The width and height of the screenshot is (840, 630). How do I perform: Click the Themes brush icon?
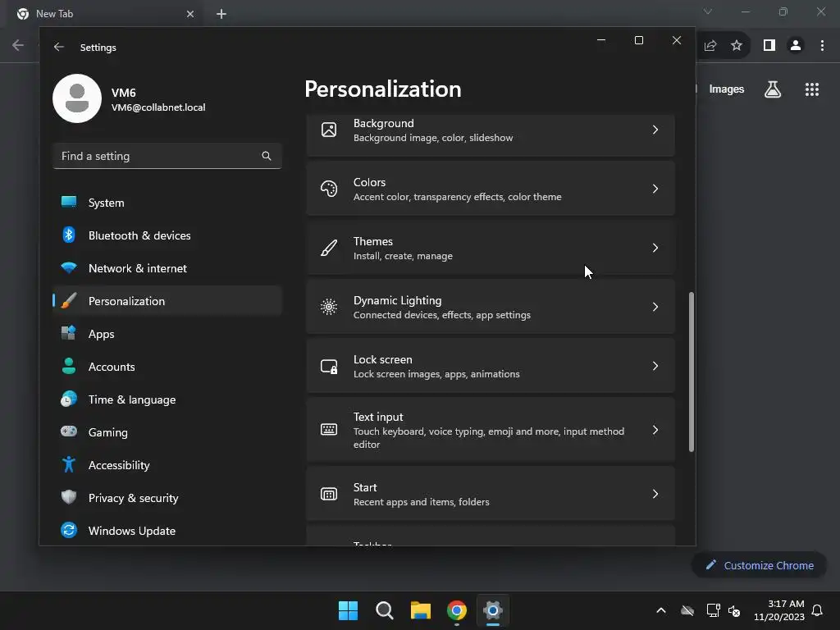pyautogui.click(x=329, y=248)
